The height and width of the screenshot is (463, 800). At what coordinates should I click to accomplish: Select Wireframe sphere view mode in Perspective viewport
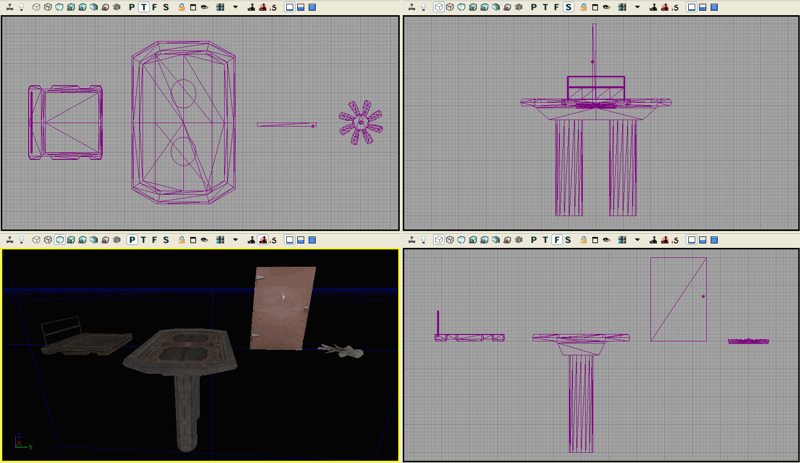(x=48, y=240)
